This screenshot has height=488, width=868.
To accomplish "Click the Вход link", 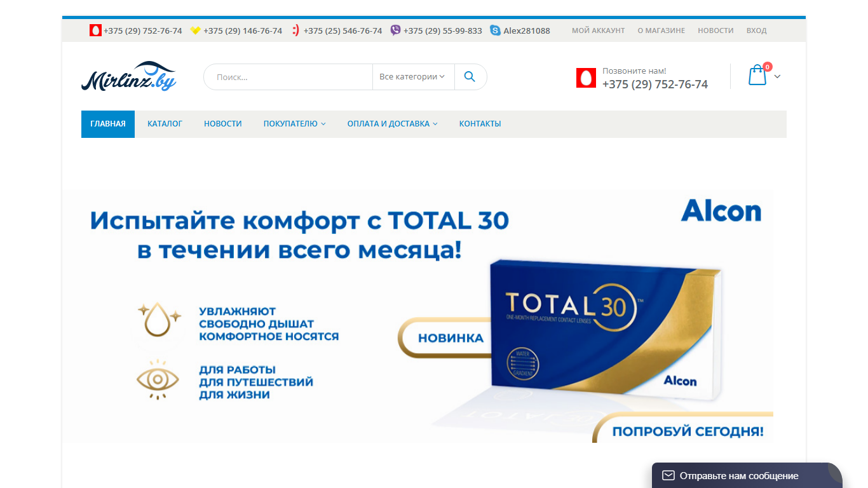I will 756,30.
